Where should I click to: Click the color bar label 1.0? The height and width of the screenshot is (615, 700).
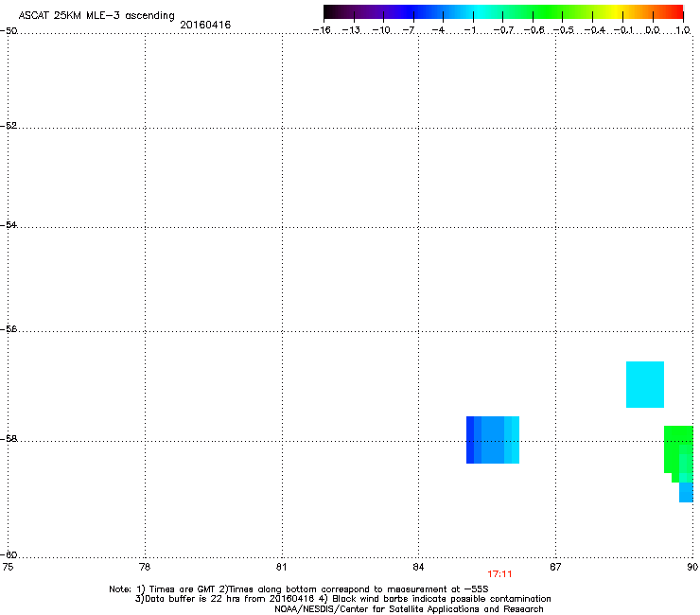(x=683, y=30)
